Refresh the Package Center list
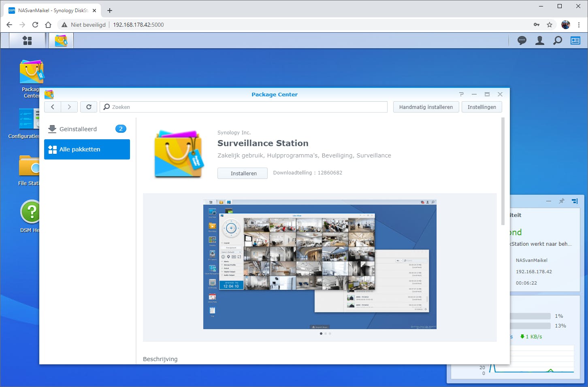Screen dimensions: 588x387 [x=89, y=107]
